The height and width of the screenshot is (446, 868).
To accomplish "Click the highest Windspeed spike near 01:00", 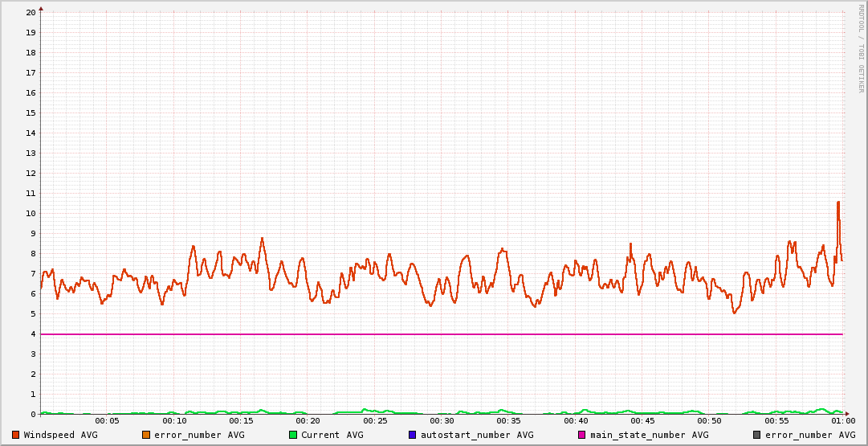I will coord(838,203).
